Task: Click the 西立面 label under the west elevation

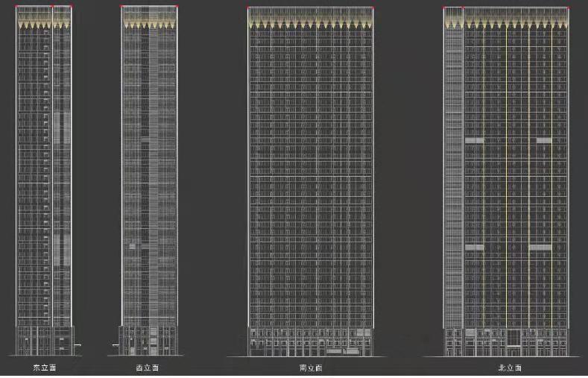Action: pyautogui.click(x=149, y=368)
